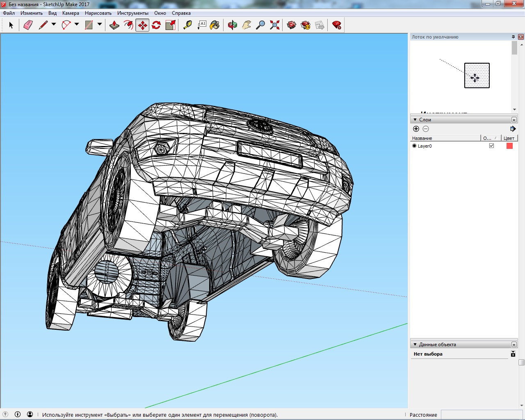Open the Справка menu
Screen dimensions: 525x420
coord(181,13)
